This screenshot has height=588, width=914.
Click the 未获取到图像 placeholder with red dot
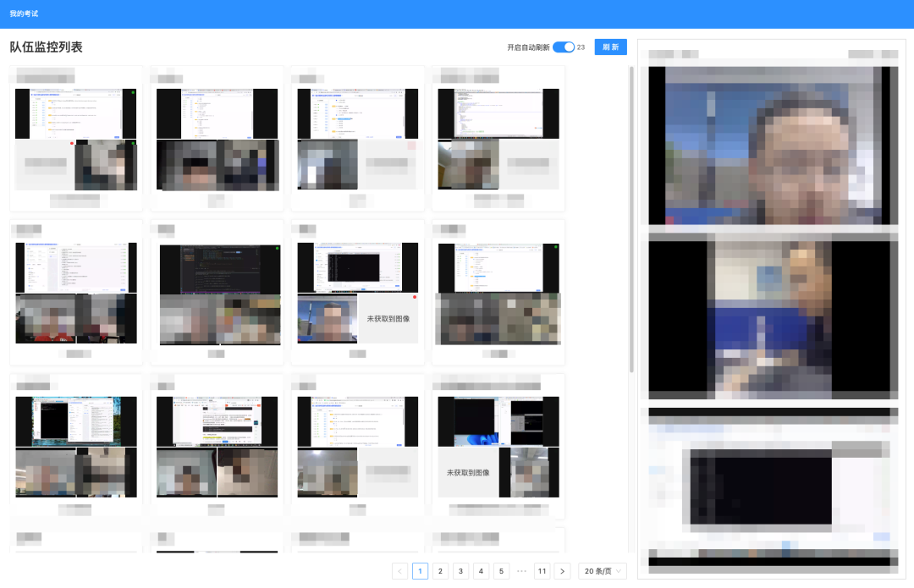coord(388,319)
